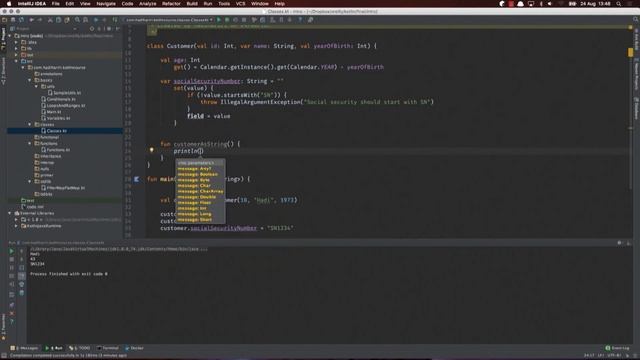Collapse the stdlib package arrow
This screenshot has height=360, width=640.
[30, 181]
